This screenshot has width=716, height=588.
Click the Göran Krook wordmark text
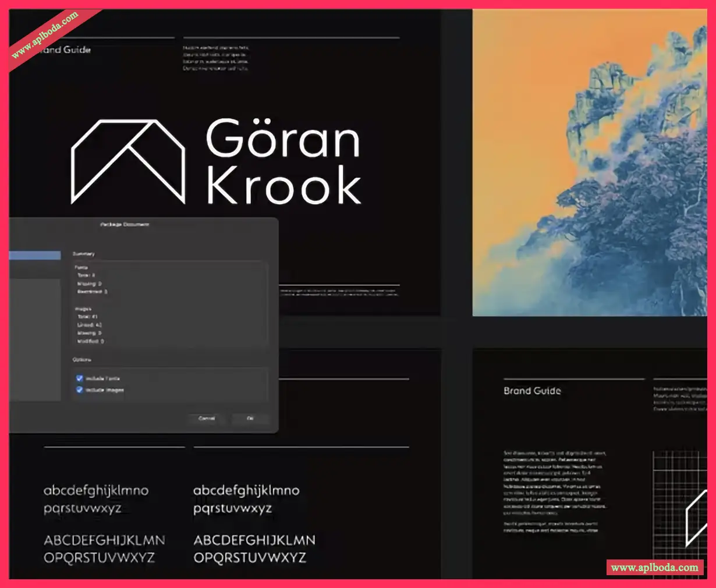tap(283, 162)
